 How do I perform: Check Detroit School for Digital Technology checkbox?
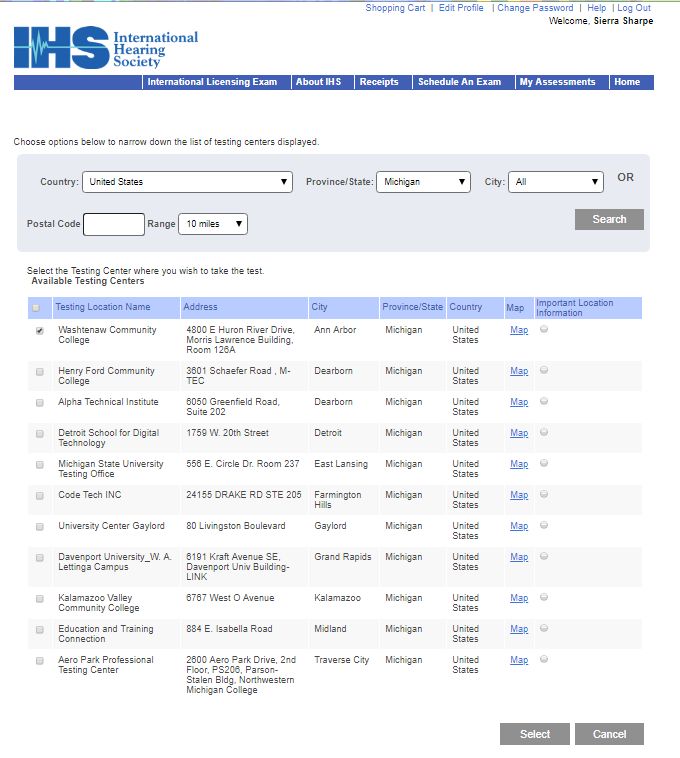pyautogui.click(x=40, y=434)
